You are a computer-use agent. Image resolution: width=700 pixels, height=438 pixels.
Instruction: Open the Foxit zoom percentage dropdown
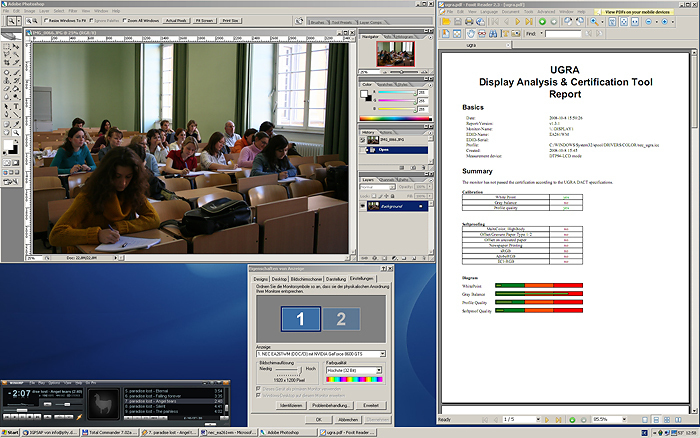(624, 420)
